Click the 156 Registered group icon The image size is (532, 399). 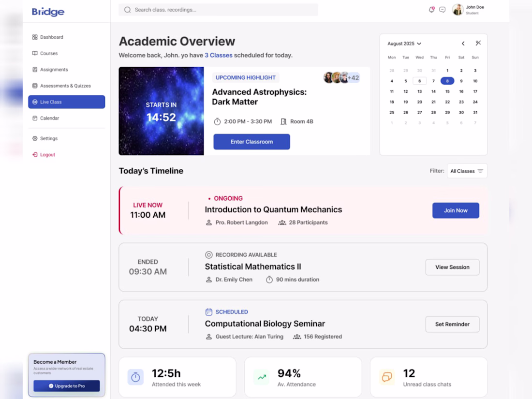(297, 337)
